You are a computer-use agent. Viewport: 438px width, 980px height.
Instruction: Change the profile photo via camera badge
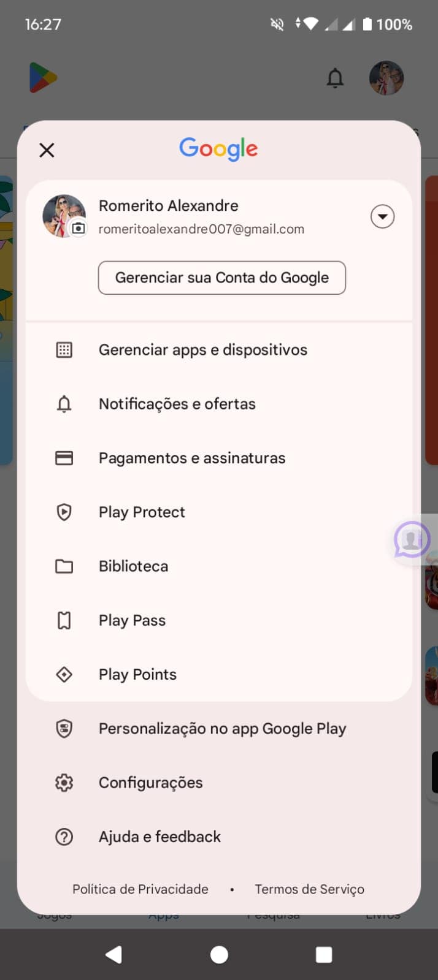pos(79,228)
